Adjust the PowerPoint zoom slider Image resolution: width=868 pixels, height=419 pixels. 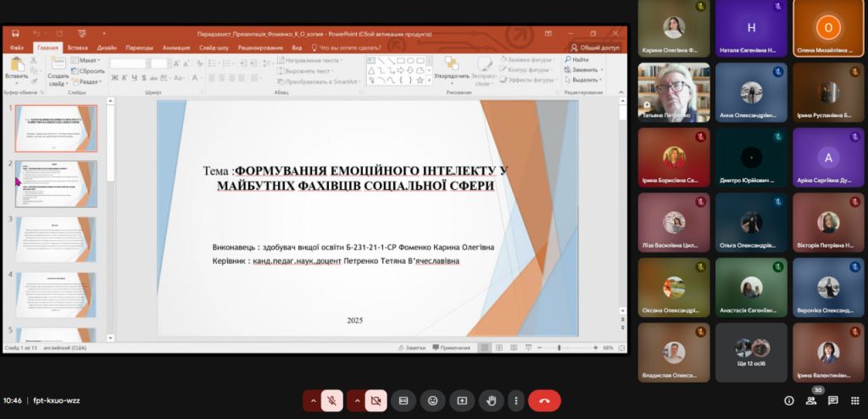559,348
